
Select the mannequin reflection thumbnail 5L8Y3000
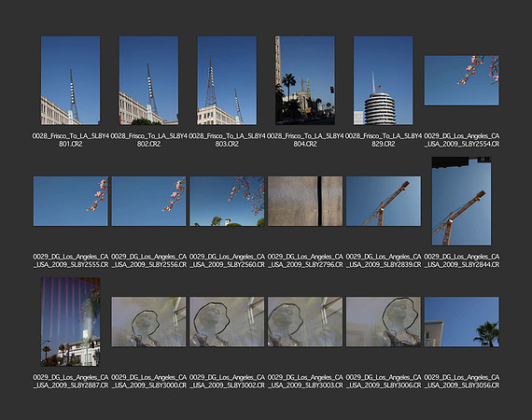(x=148, y=322)
